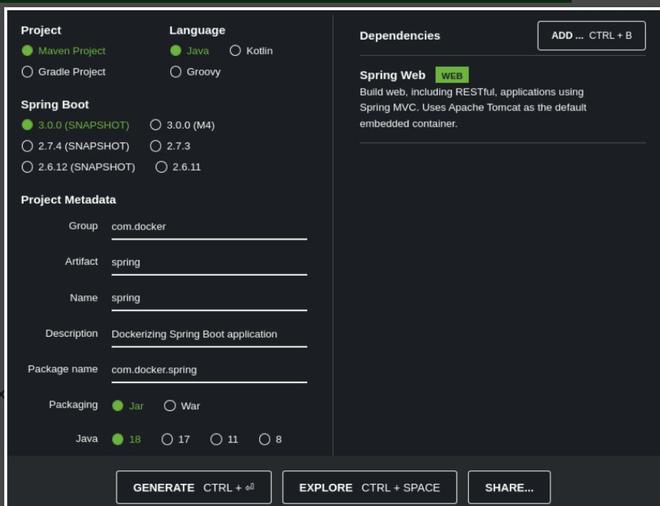Image resolution: width=660 pixels, height=506 pixels.
Task: Focus the Artifact input field
Action: click(209, 263)
